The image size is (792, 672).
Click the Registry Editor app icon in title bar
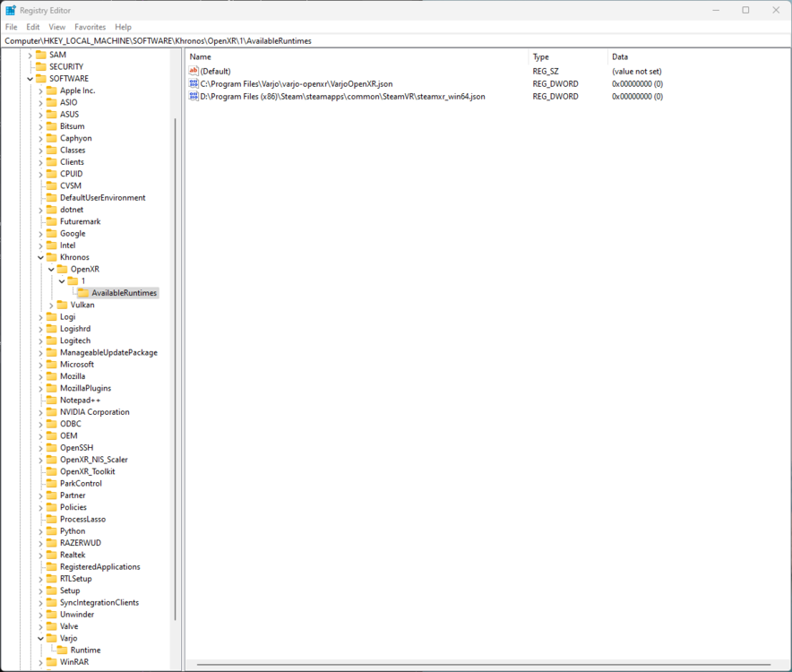[x=11, y=10]
